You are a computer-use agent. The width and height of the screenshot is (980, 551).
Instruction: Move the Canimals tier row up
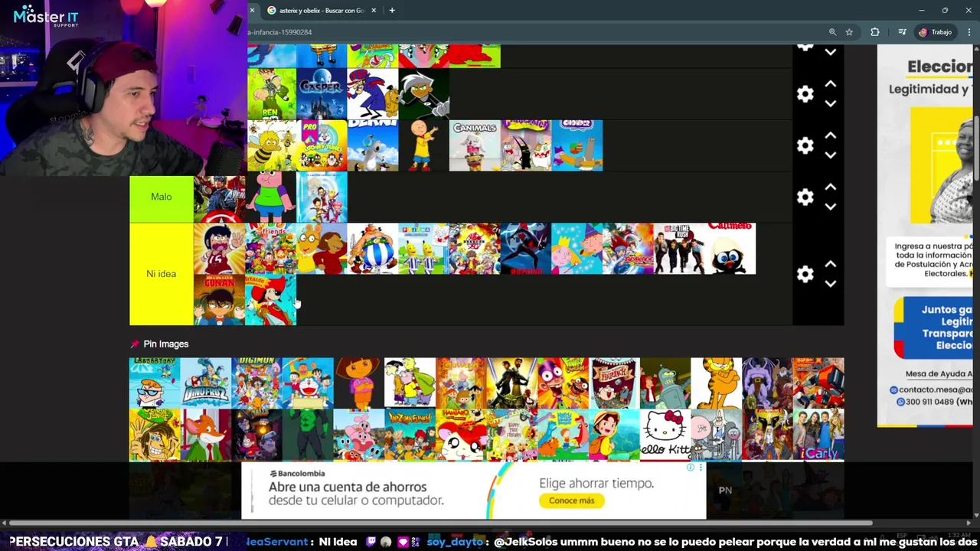click(831, 135)
